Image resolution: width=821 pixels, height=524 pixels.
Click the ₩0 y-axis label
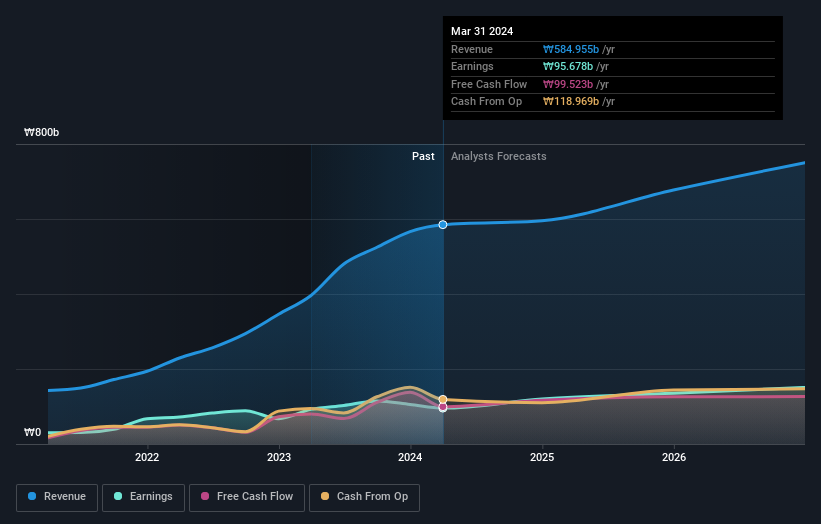click(x=32, y=432)
